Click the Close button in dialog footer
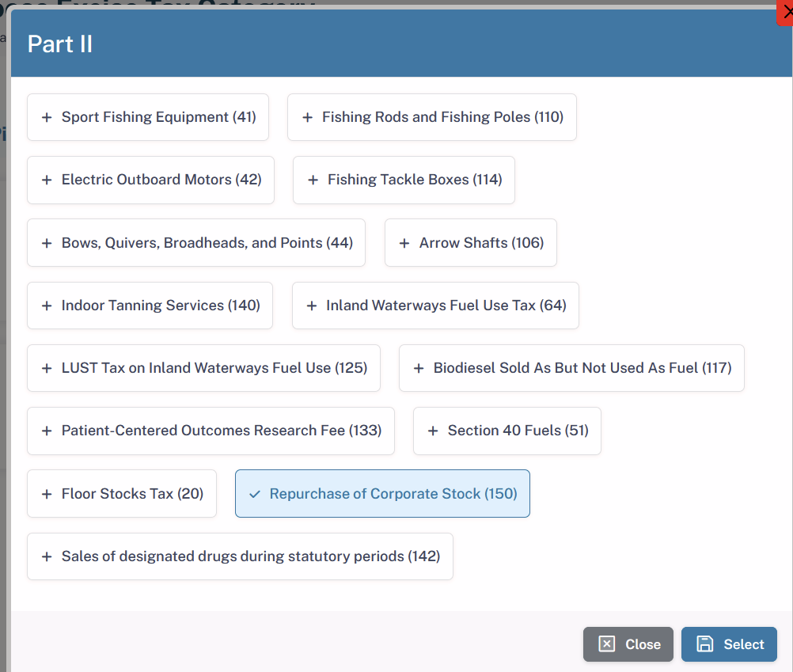Screen dimensions: 793x672 click(x=628, y=644)
